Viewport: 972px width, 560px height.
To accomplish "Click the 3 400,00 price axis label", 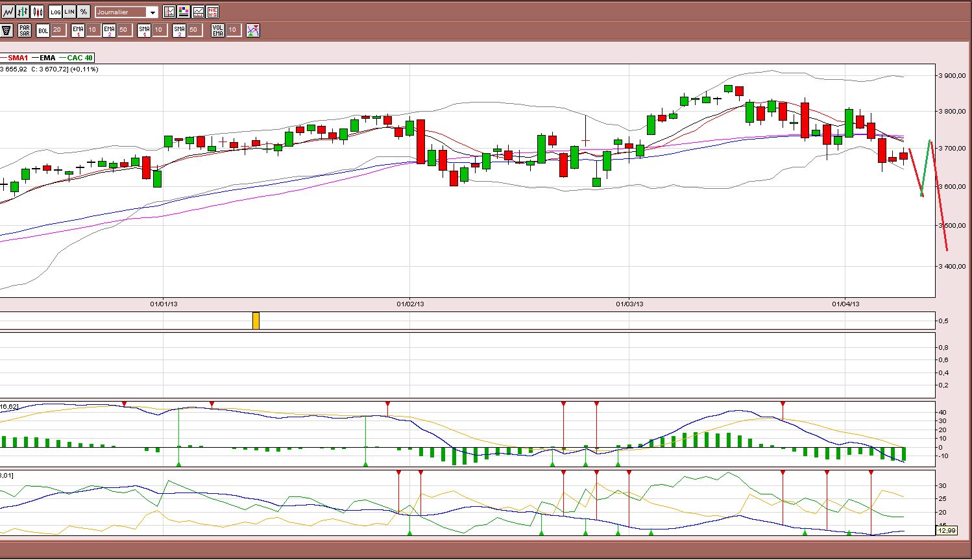I will point(953,266).
